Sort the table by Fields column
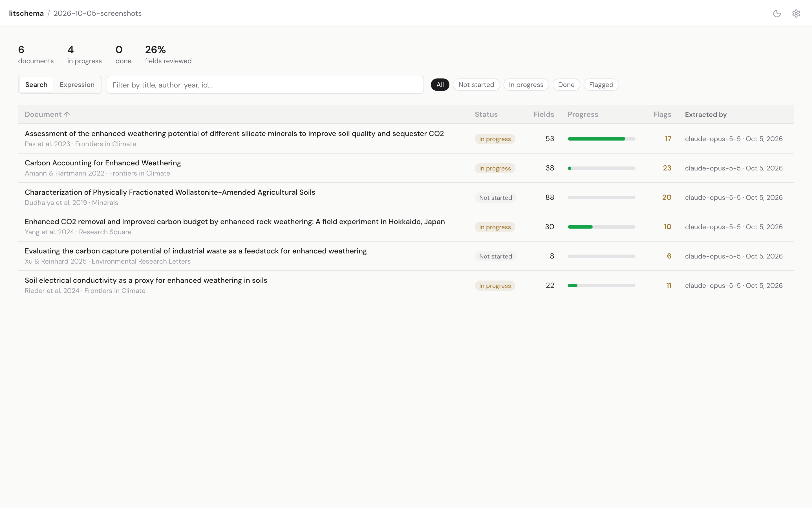Image resolution: width=812 pixels, height=508 pixels. (544, 114)
